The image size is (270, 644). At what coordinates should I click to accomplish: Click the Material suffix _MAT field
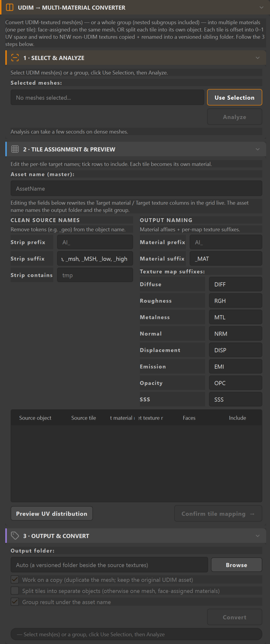226,258
